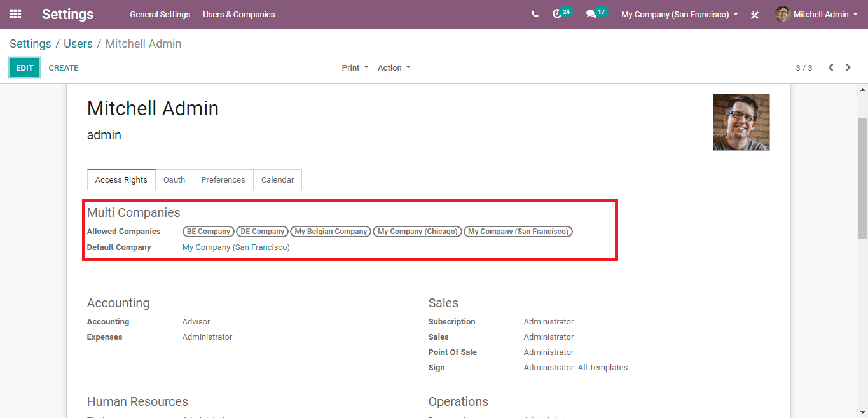Click the Allowed Companies label
This screenshot has height=418, width=868.
pyautogui.click(x=124, y=232)
